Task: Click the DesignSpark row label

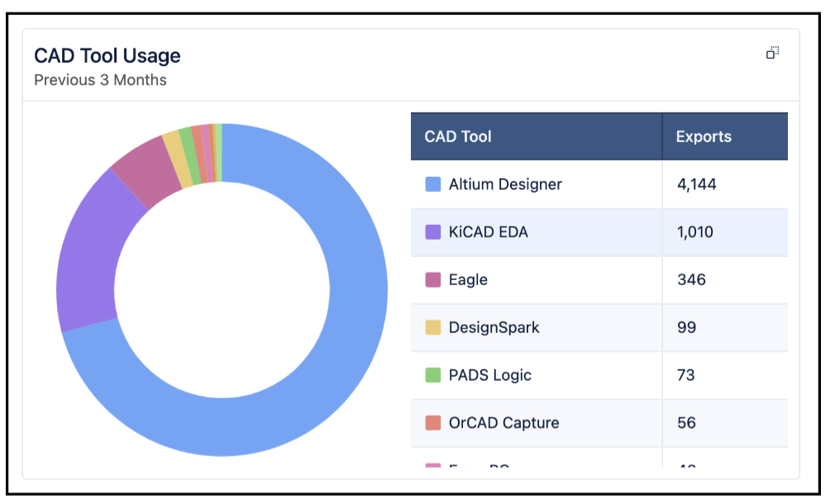Action: (x=494, y=327)
